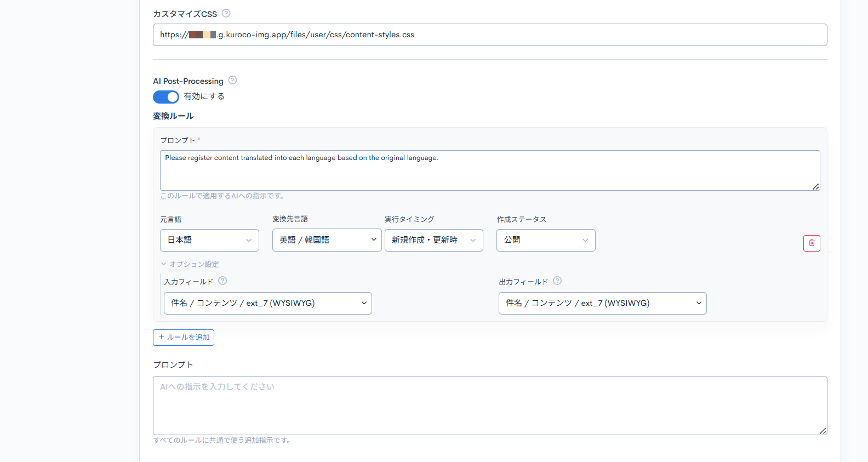Click help icon beside 入力フィールド label

222,281
